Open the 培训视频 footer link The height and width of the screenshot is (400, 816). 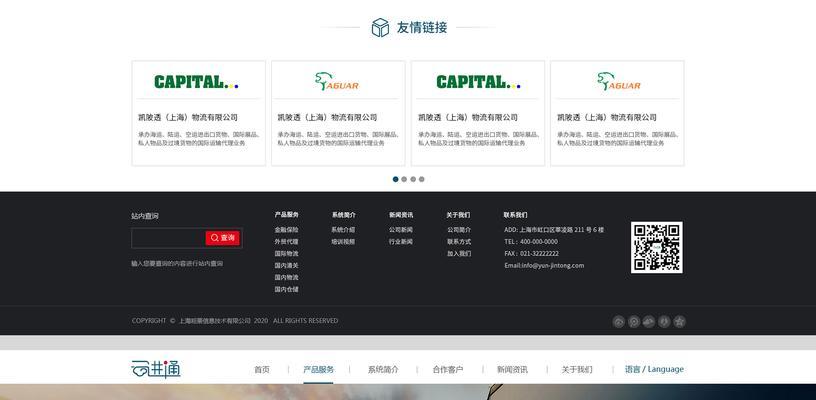[x=343, y=241]
